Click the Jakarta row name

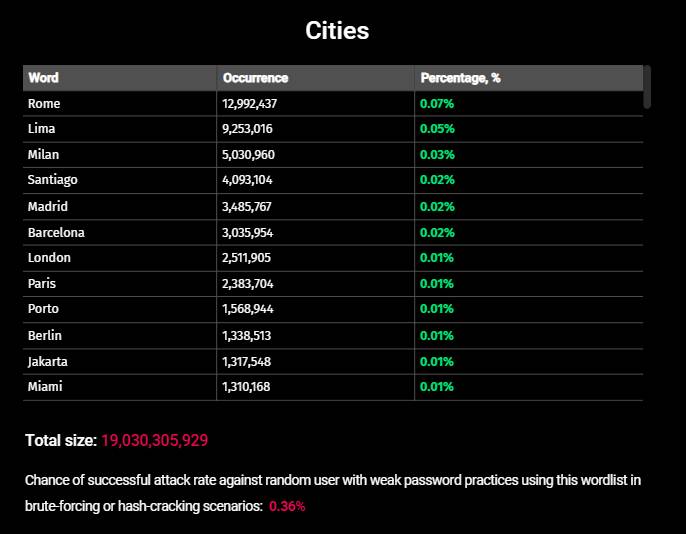pyautogui.click(x=47, y=362)
